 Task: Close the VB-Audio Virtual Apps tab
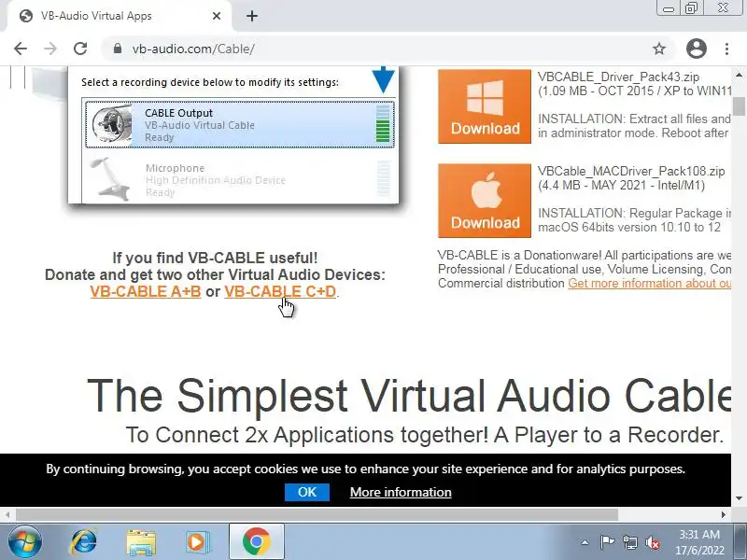click(x=217, y=16)
